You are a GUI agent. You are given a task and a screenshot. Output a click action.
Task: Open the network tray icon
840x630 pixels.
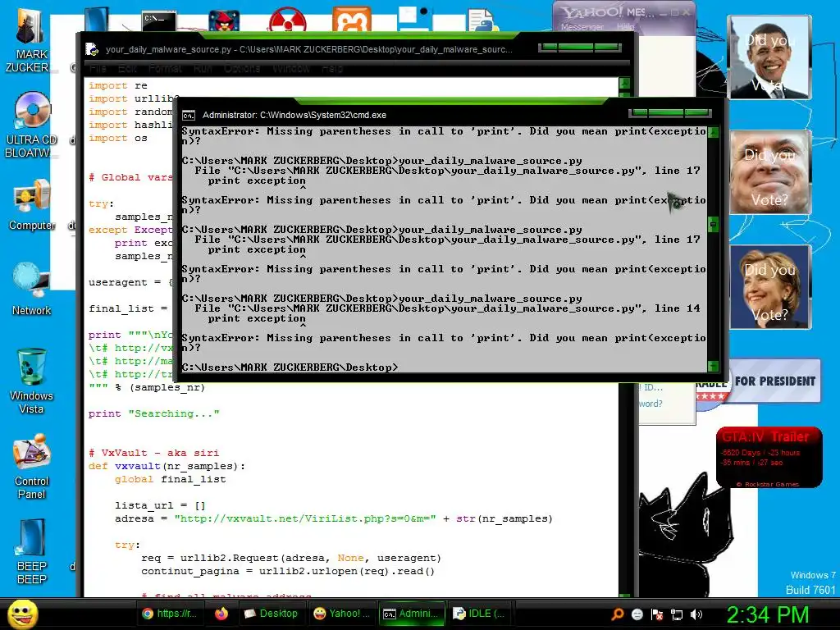pyautogui.click(x=677, y=614)
